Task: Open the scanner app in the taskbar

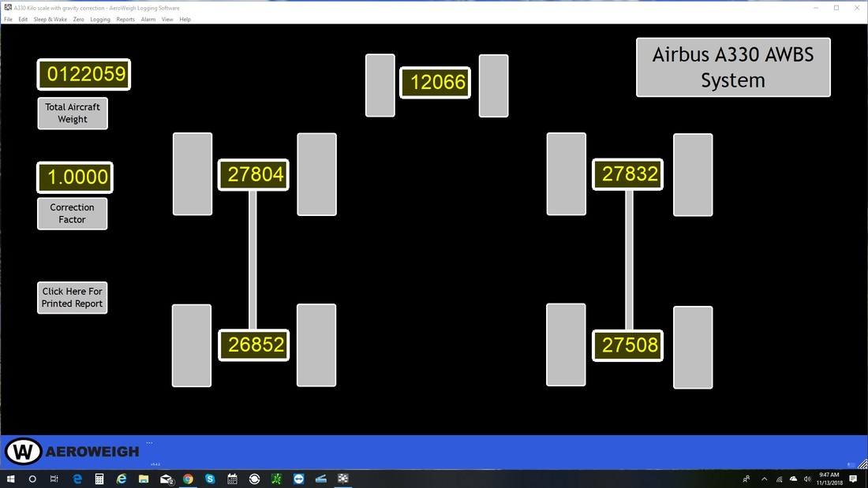Action: pyautogui.click(x=321, y=479)
